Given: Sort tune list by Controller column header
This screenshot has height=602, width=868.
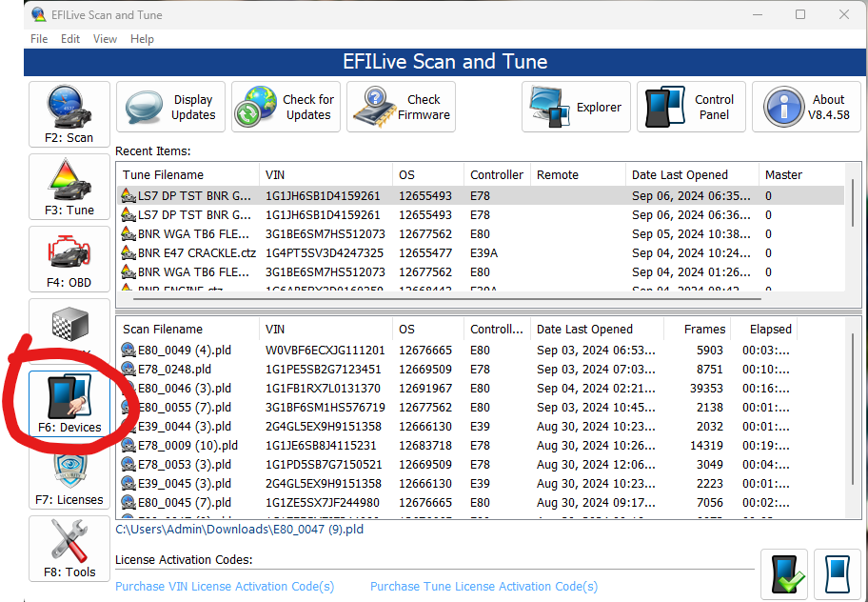Looking at the screenshot, I should click(x=497, y=175).
